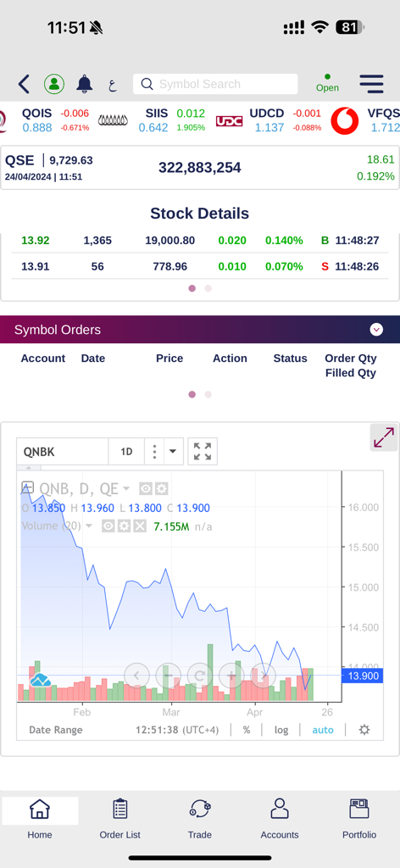Zoom in chart with plus control
Screen dimensions: 400x868
pyautogui.click(x=231, y=676)
